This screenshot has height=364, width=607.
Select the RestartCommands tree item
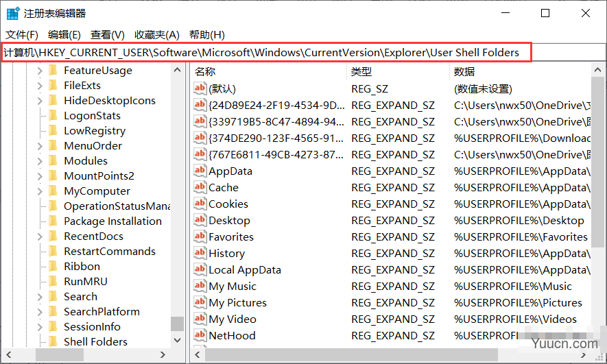(110, 252)
